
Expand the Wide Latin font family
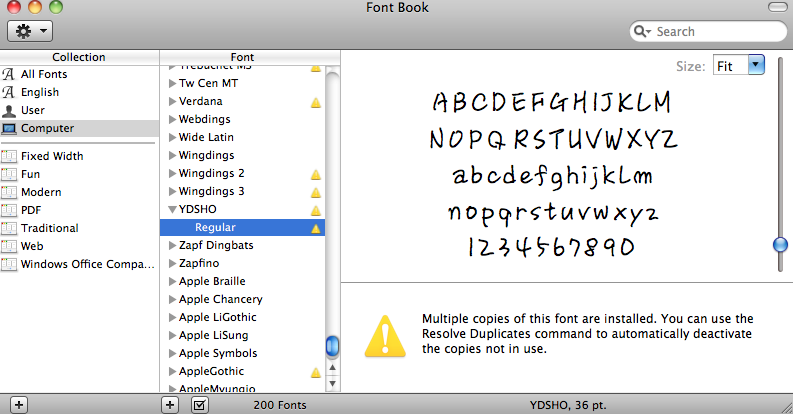tap(172, 137)
